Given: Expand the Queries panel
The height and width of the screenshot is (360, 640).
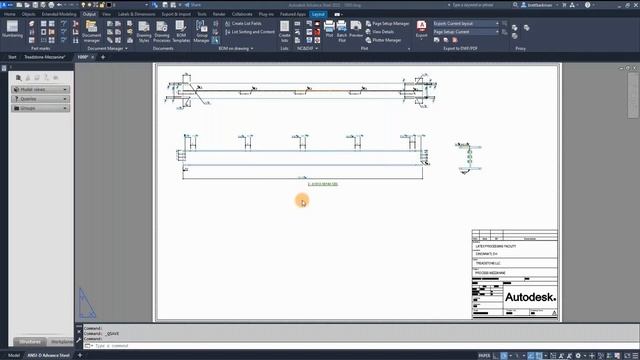Looking at the screenshot, I should 40,99.
